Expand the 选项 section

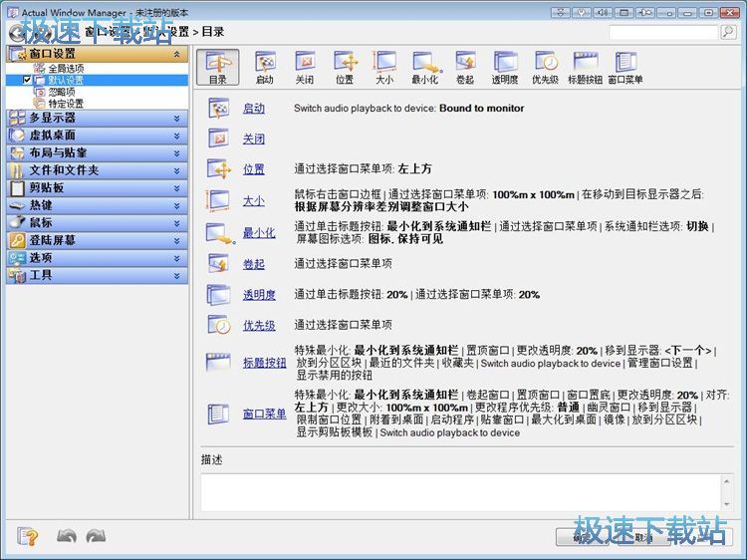click(x=177, y=258)
